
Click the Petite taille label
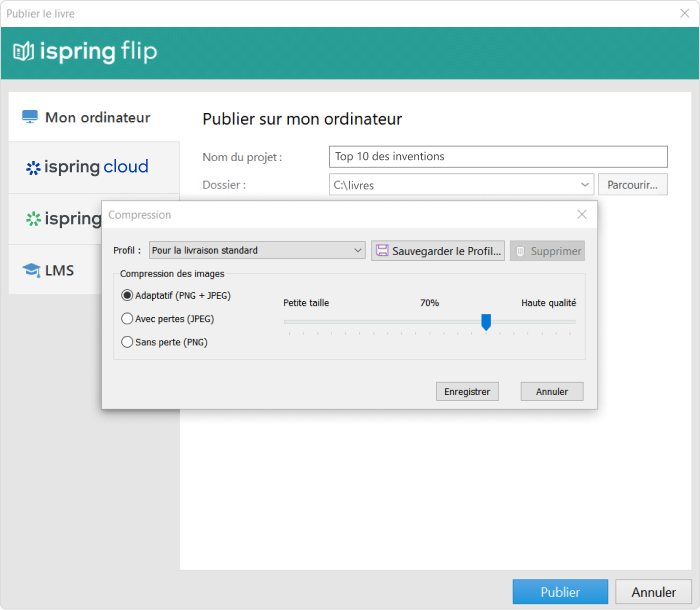pyautogui.click(x=306, y=303)
